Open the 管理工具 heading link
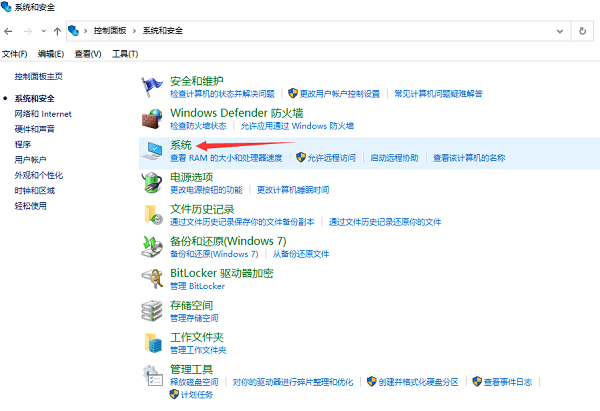Image resolution: width=600 pixels, height=411 pixels. click(x=191, y=369)
